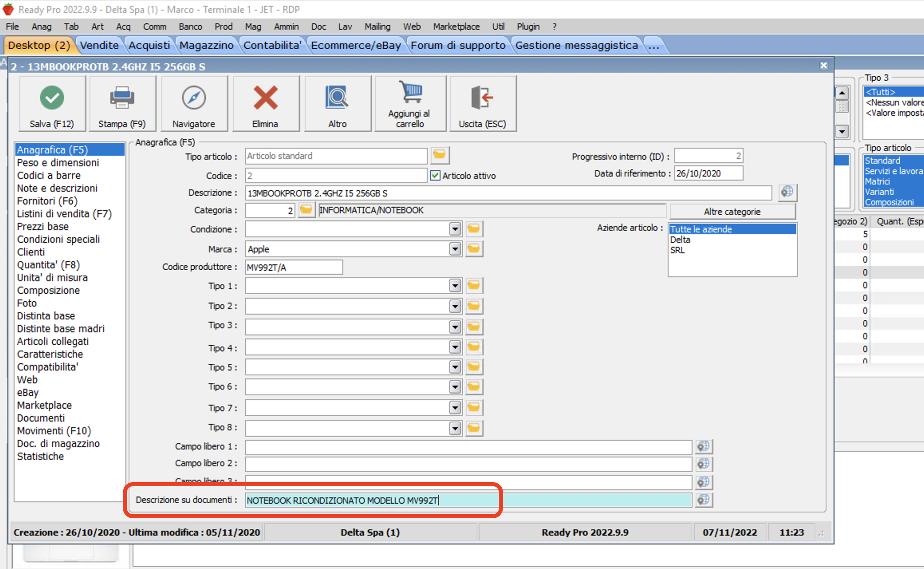Click the Salva (F12) green checkmark icon
The width and height of the screenshot is (924, 569).
click(52, 98)
